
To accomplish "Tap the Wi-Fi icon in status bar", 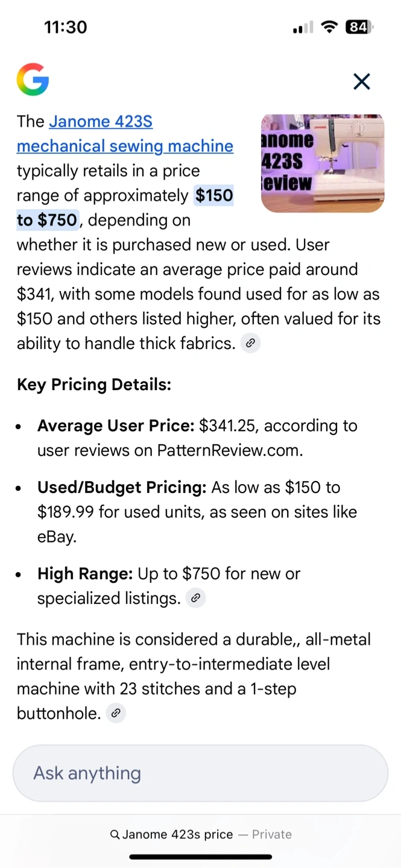I will 329,27.
